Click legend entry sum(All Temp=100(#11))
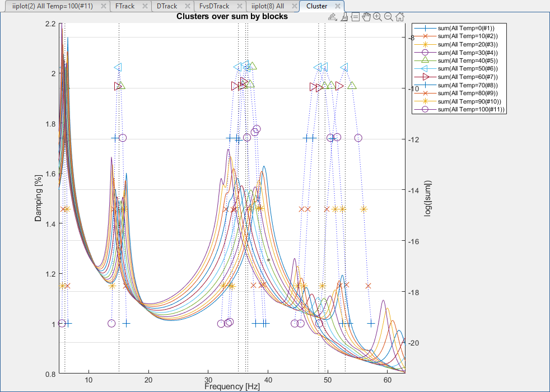This screenshot has height=392, width=550. (472, 110)
